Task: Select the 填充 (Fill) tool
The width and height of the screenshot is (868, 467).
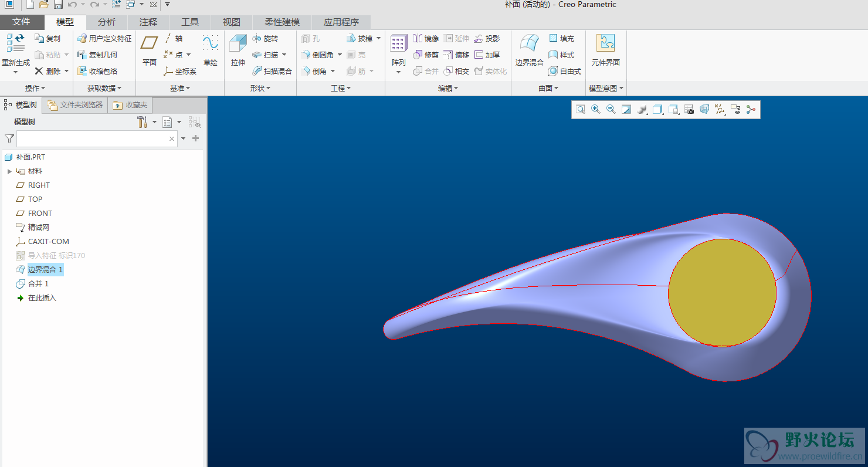Action: click(x=562, y=38)
